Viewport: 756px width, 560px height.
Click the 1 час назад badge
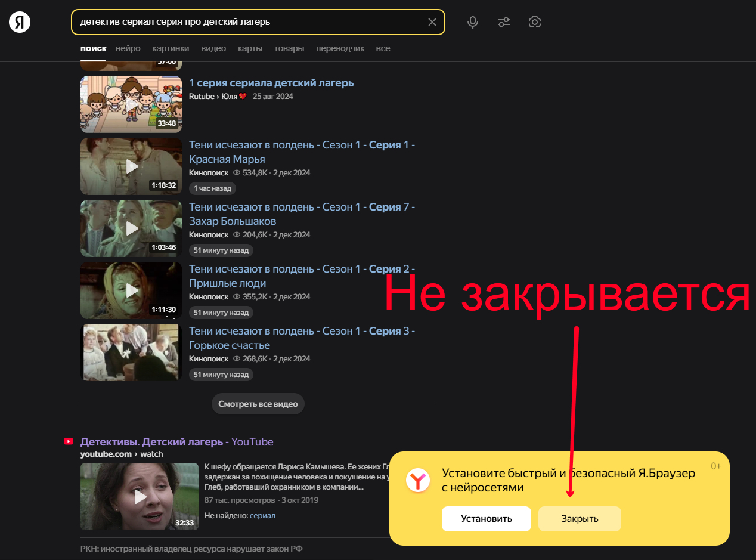click(x=213, y=188)
